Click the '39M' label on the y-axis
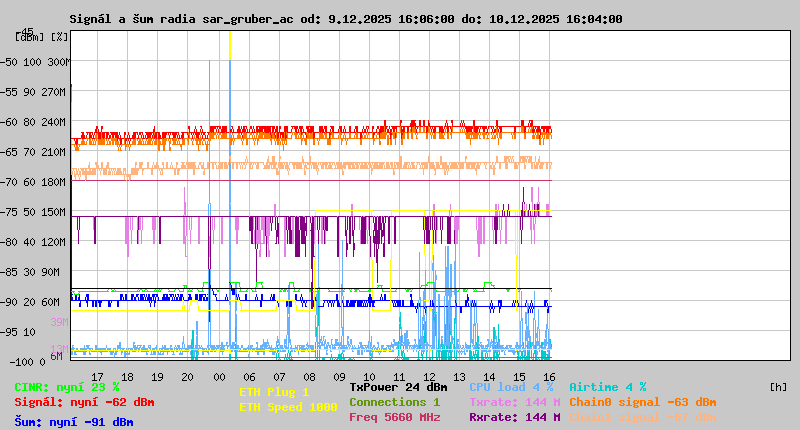This screenshot has height=430, width=800. (x=59, y=322)
